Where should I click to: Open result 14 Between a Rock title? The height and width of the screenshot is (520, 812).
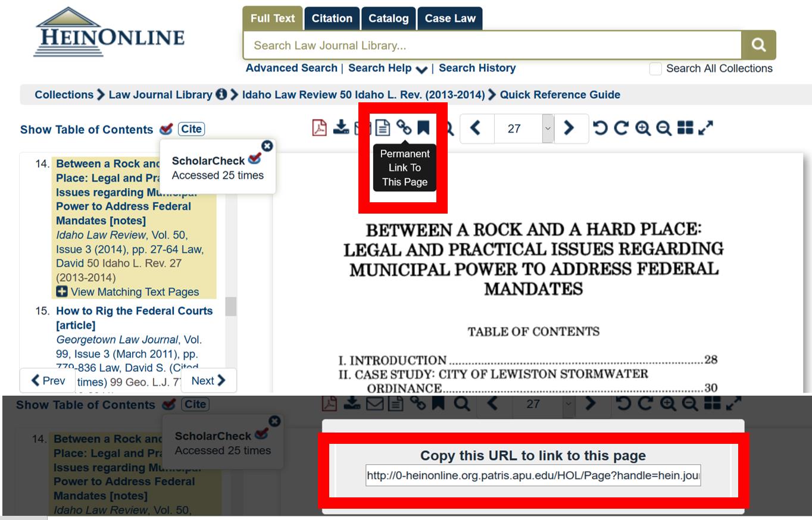point(126,192)
